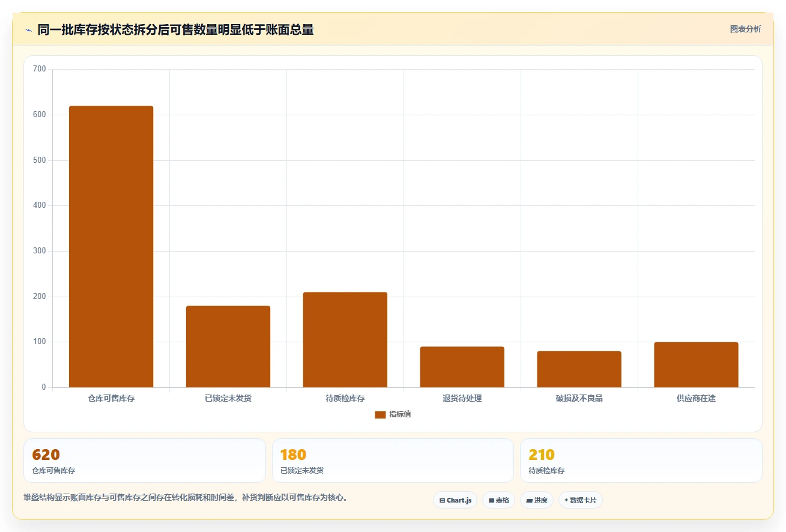Click the y-axis value 600
This screenshot has width=786, height=532.
[x=40, y=115]
